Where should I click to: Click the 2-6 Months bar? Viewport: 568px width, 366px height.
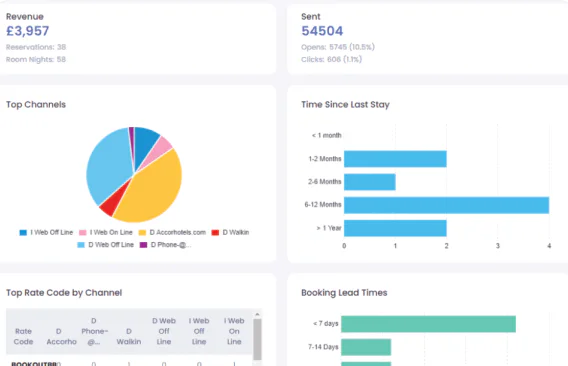[x=369, y=182]
